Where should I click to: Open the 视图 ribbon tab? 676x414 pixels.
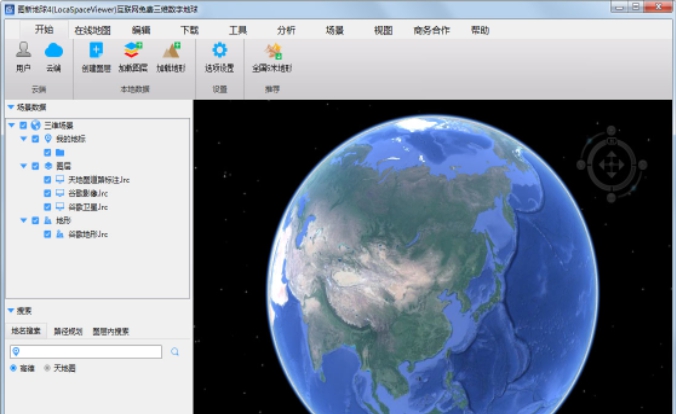(x=383, y=30)
